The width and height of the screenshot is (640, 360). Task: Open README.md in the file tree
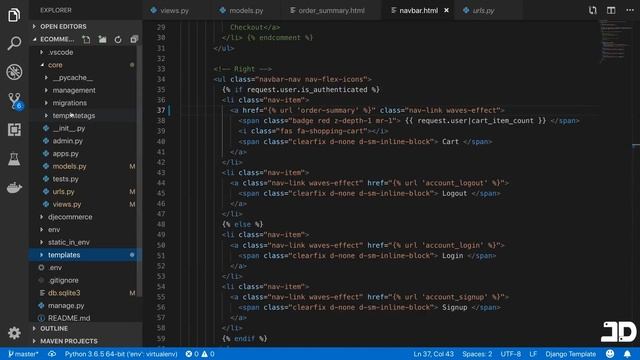point(69,318)
